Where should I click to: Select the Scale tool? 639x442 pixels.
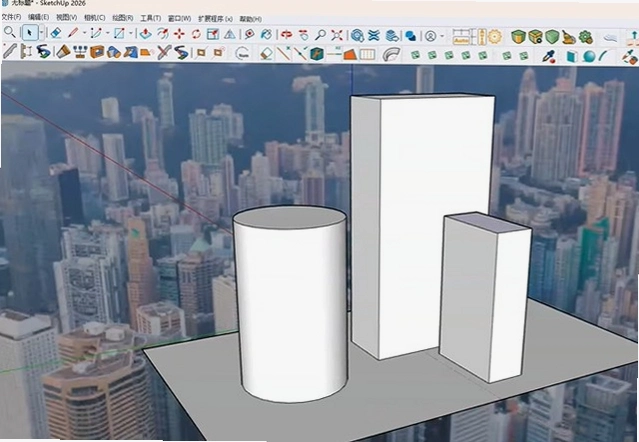click(x=213, y=34)
